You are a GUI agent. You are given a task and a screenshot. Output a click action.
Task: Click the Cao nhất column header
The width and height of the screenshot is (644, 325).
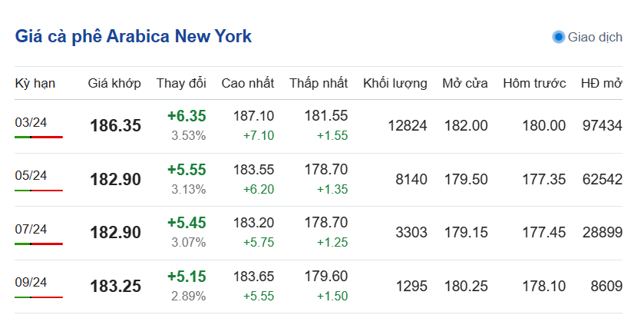247,83
